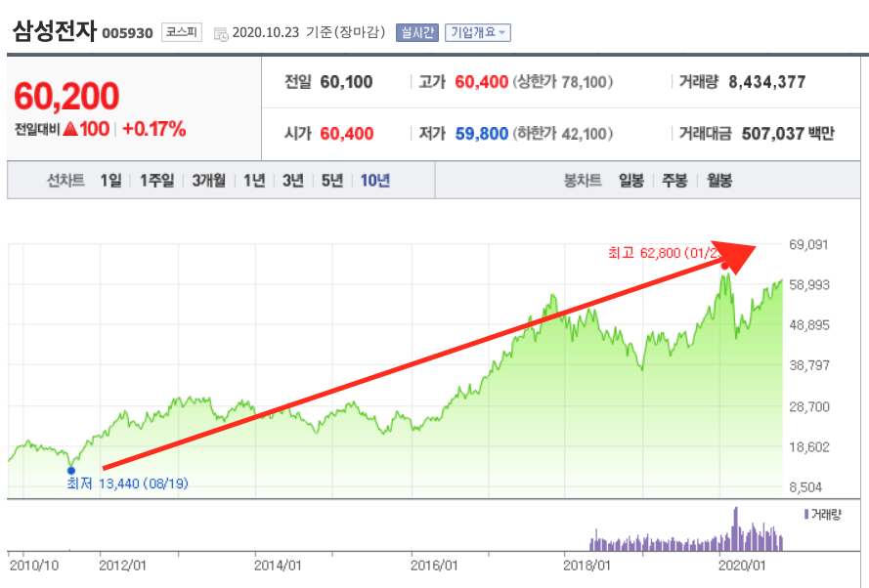The image size is (869, 588).
Task: Click the 2020/01 x-axis label
Action: 742,566
